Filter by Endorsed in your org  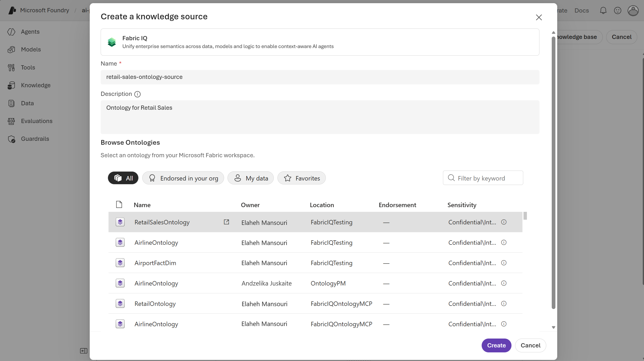tap(183, 178)
